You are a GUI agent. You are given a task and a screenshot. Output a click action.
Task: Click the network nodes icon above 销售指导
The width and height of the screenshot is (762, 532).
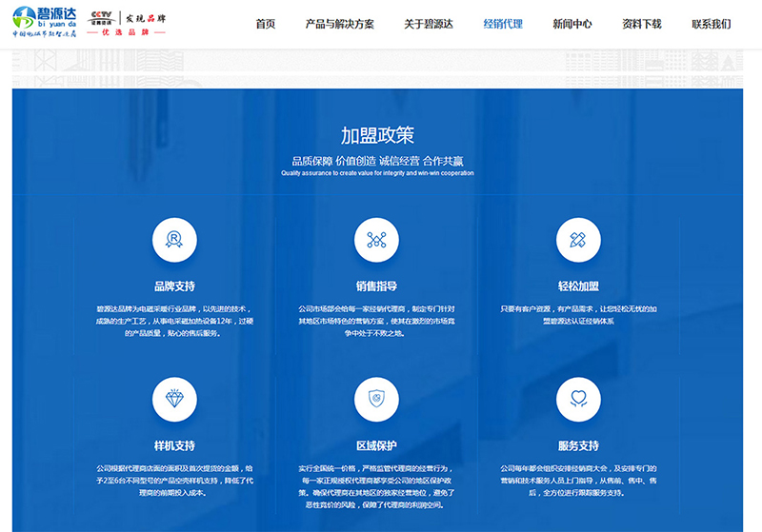click(x=376, y=240)
